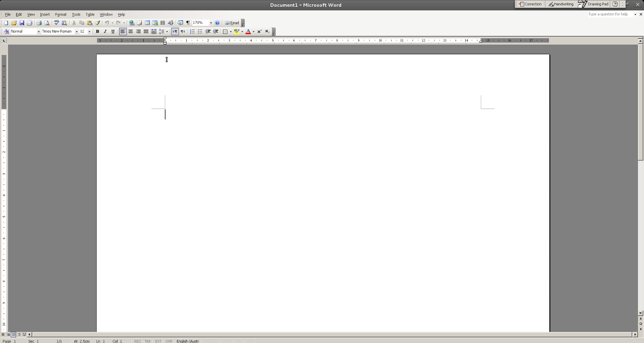Open the File menu
This screenshot has height=343, width=644.
click(8, 14)
